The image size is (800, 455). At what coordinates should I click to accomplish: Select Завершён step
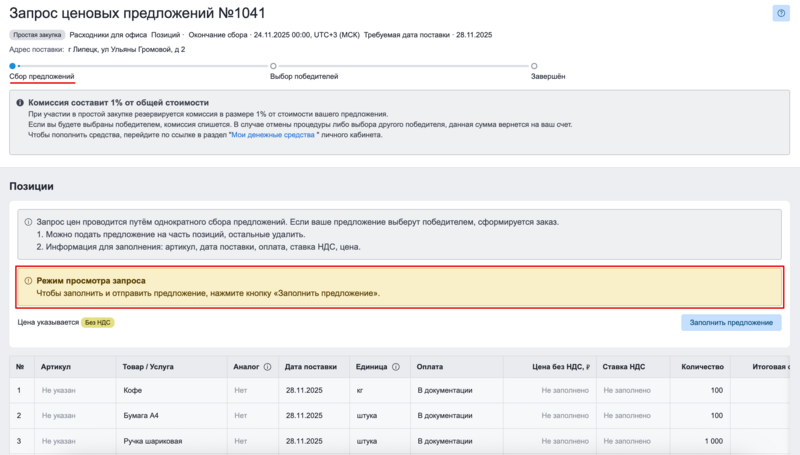coord(548,76)
